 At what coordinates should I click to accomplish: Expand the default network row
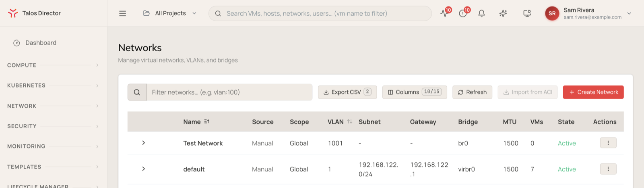click(x=143, y=169)
